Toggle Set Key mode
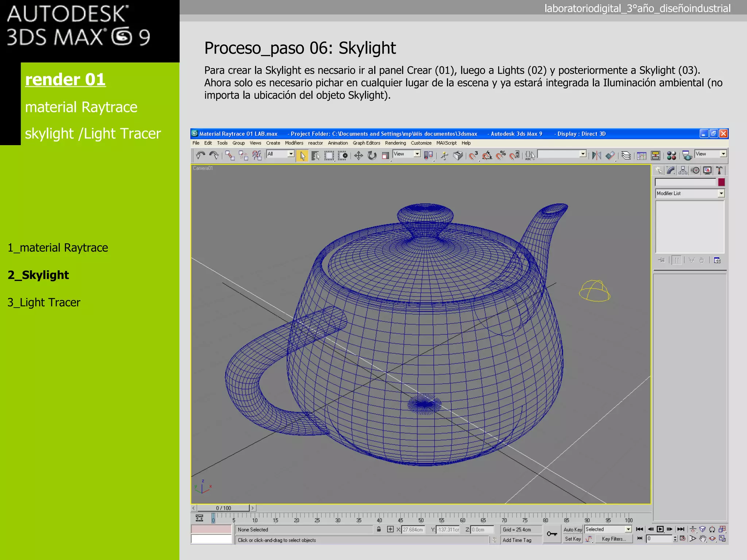The width and height of the screenshot is (747, 560). (573, 539)
